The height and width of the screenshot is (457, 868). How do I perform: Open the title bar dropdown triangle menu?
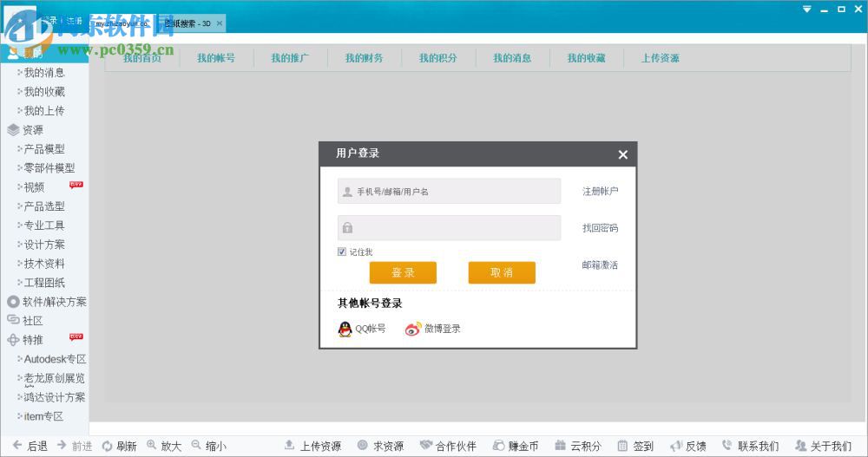807,10
